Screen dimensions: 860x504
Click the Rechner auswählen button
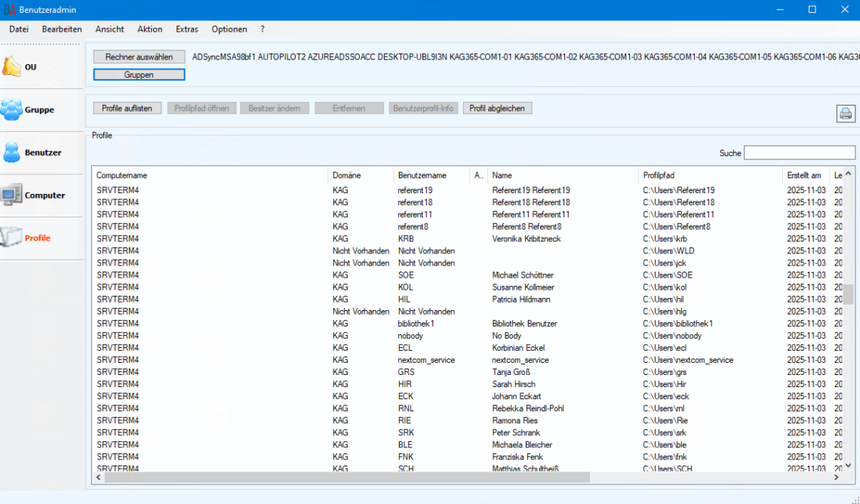click(x=139, y=57)
